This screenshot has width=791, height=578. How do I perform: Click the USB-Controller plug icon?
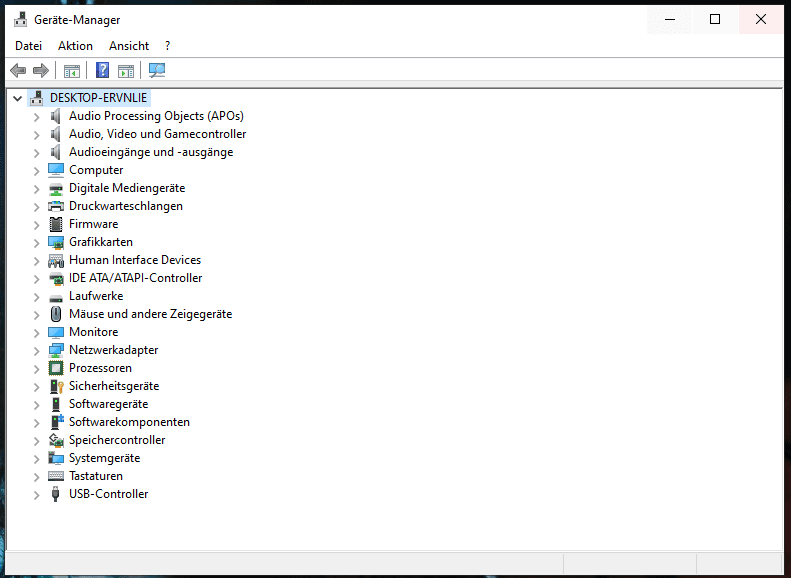(x=56, y=494)
